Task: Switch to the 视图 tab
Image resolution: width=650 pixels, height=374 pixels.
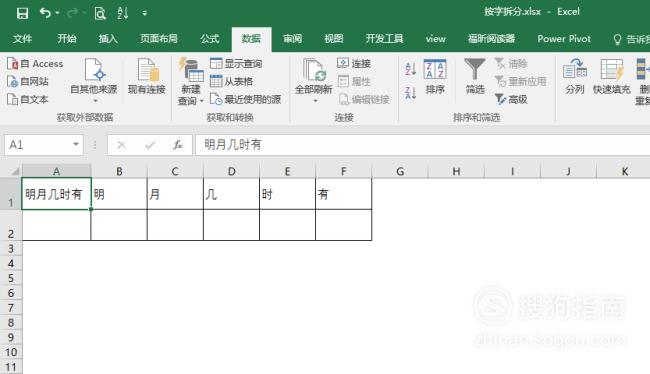Action: point(334,39)
